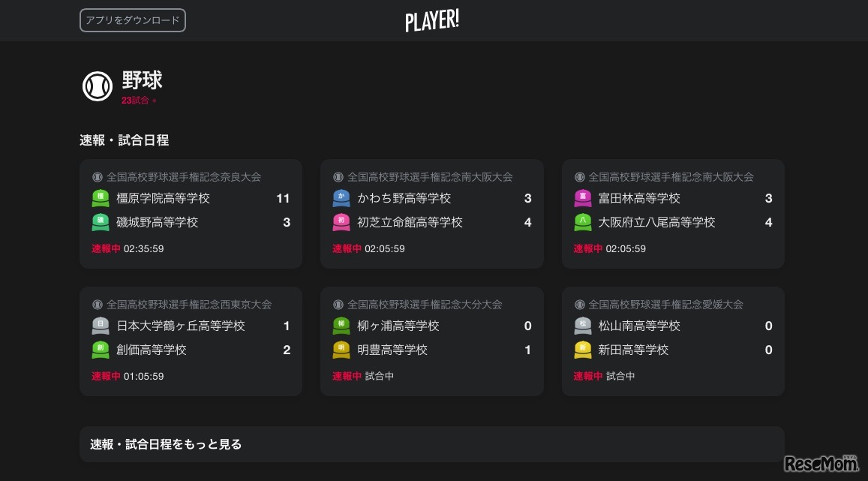Select the 創価高等学校 green cap icon
The width and height of the screenshot is (868, 481).
coord(101,350)
